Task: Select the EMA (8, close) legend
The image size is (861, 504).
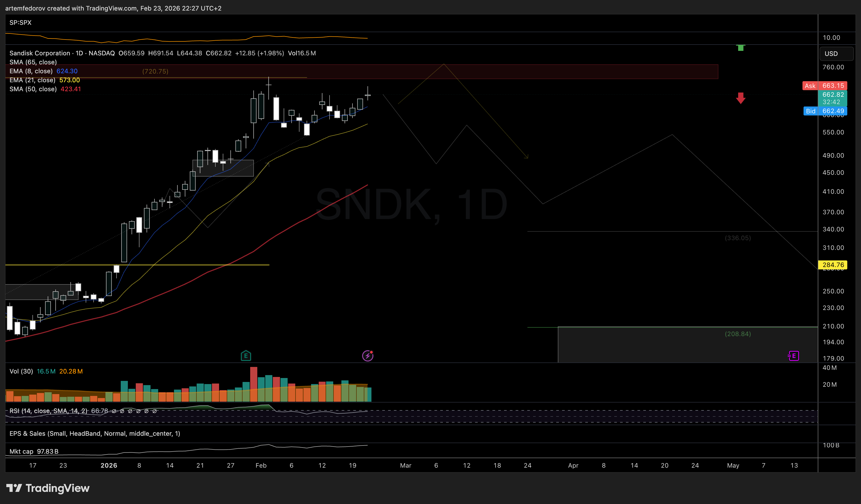Action: coord(43,71)
